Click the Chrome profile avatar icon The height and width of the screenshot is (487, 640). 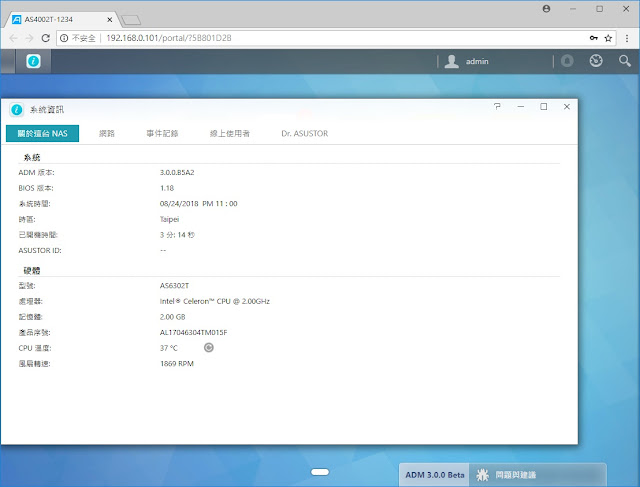point(546,9)
